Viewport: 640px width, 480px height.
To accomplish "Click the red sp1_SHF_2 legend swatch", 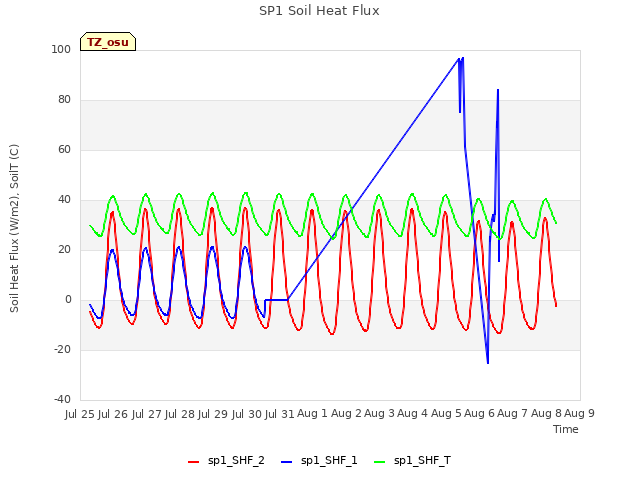I will [x=193, y=462].
